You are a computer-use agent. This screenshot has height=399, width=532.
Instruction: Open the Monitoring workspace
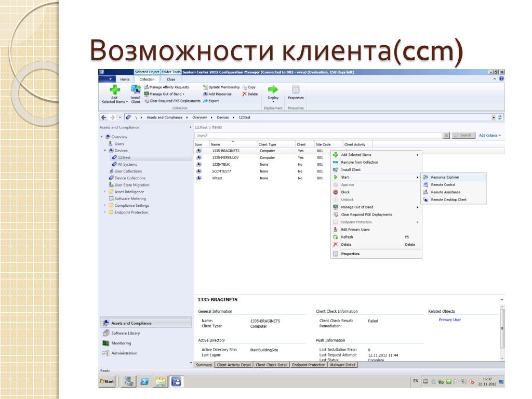click(x=146, y=343)
